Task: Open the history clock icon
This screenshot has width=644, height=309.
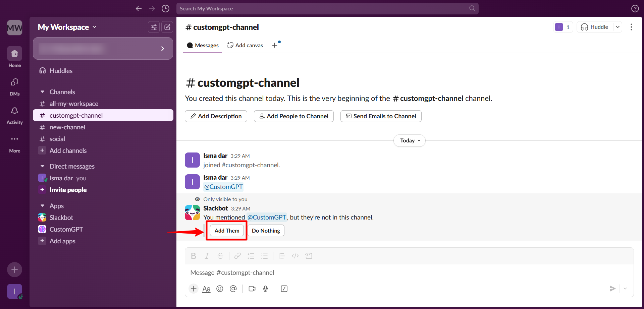Action: tap(165, 8)
